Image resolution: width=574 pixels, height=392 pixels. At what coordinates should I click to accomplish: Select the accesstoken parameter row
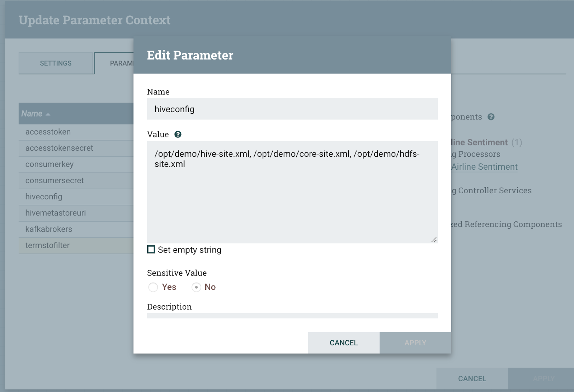48,132
